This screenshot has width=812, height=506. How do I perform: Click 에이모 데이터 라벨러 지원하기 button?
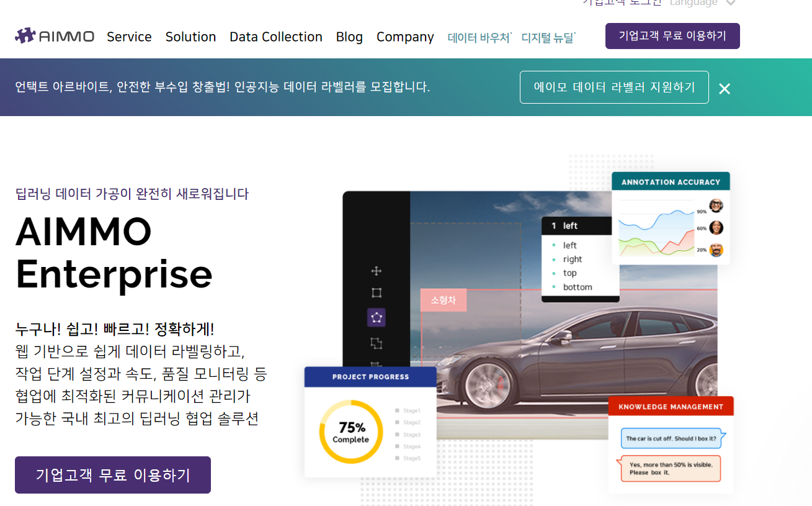coord(614,87)
